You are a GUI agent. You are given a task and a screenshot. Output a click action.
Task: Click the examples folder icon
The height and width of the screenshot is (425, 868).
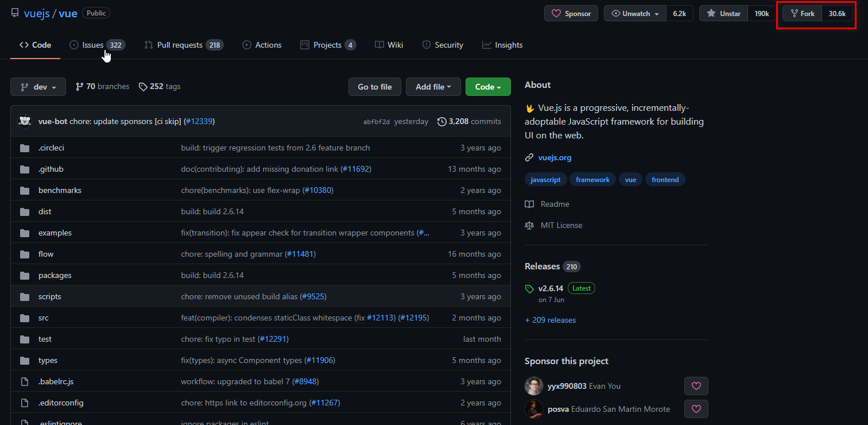(x=25, y=233)
